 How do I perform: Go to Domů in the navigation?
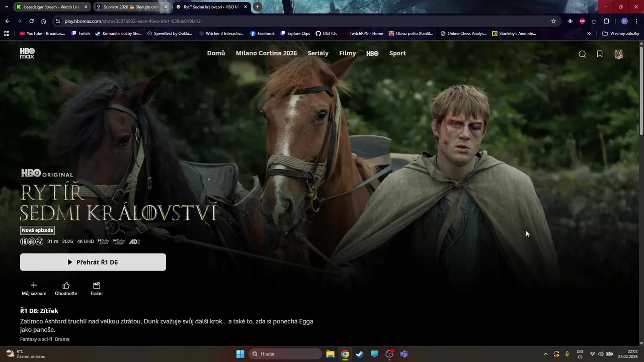pos(216,53)
